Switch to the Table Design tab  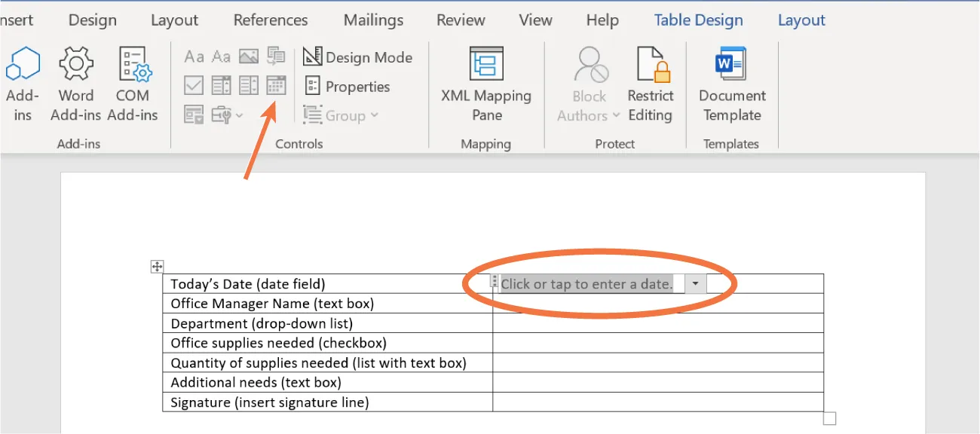pyautogui.click(x=697, y=20)
